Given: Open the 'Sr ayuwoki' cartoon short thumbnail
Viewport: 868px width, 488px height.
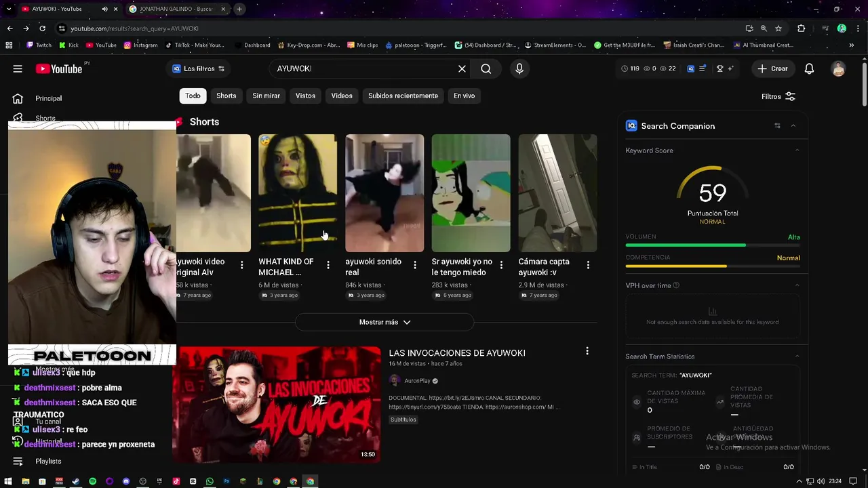Looking at the screenshot, I should [471, 192].
